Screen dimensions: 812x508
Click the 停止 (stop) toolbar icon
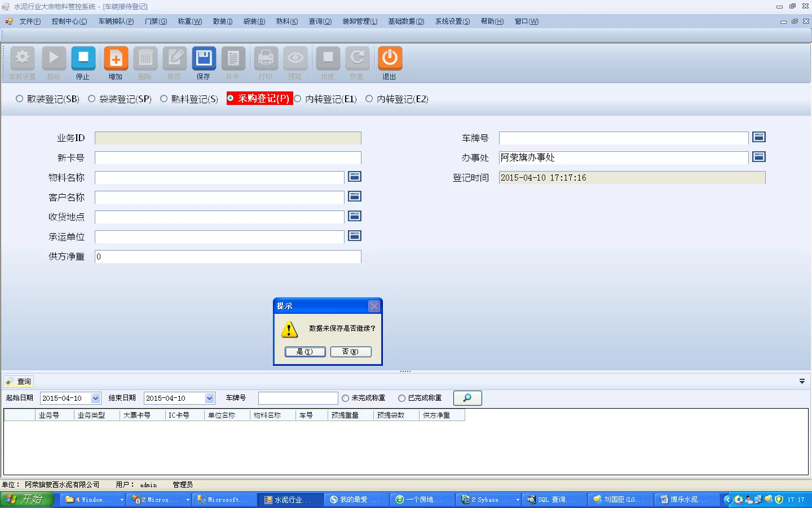click(x=83, y=58)
